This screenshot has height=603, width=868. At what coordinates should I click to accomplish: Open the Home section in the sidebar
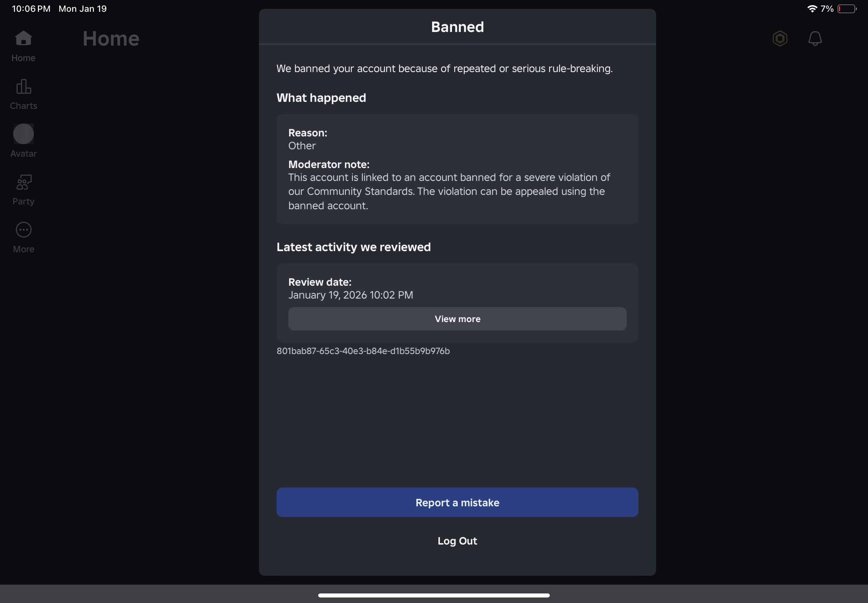[23, 45]
